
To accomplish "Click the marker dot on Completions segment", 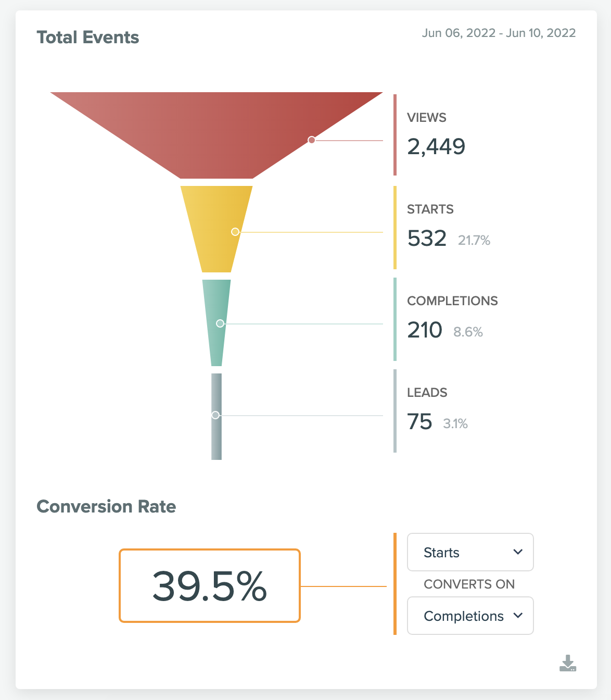I will point(220,323).
